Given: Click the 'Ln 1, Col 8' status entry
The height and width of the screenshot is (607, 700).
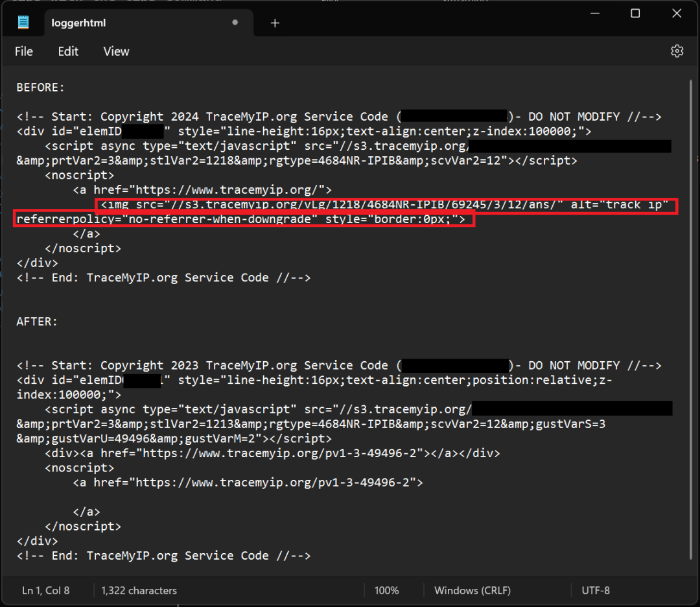Looking at the screenshot, I should [46, 591].
